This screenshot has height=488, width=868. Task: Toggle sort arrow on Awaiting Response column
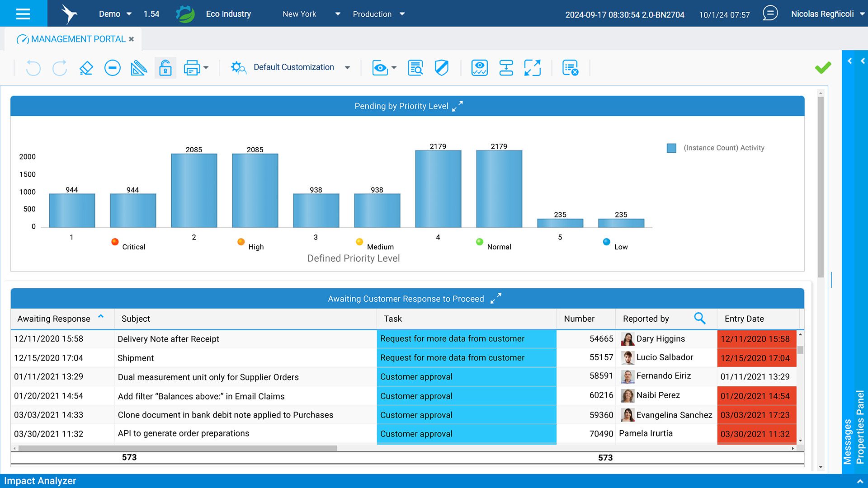pyautogui.click(x=101, y=317)
